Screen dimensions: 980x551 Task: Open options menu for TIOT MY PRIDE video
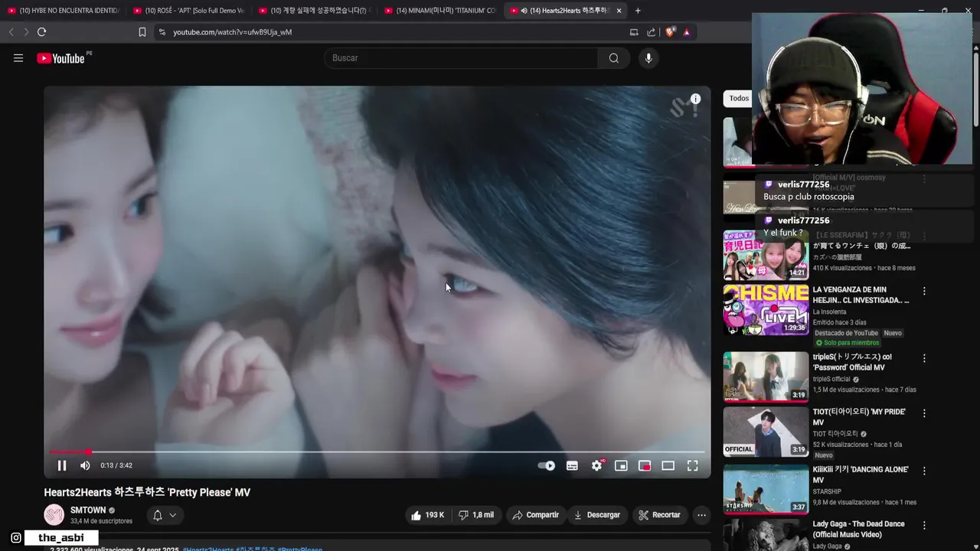click(924, 413)
